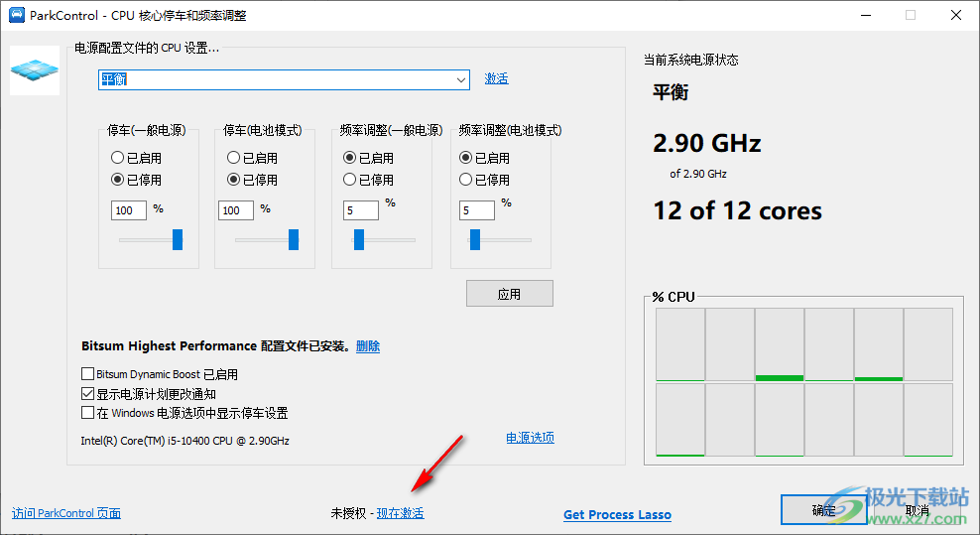Open the Get Process Lasso link

point(617,515)
